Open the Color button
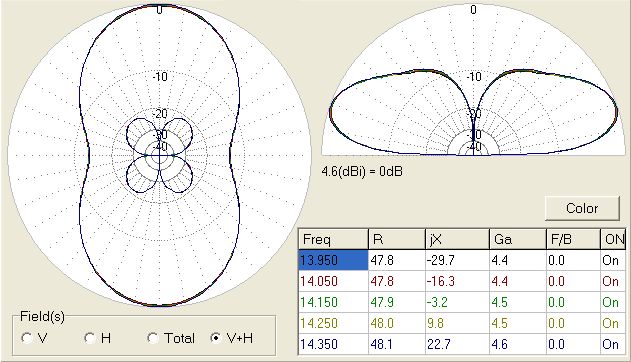Viewport: 631px width, 362px height. pos(582,208)
